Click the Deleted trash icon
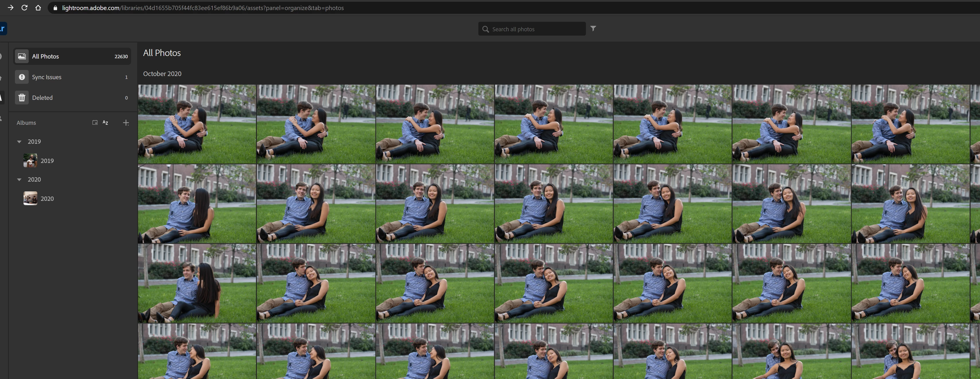The height and width of the screenshot is (379, 980). 22,98
